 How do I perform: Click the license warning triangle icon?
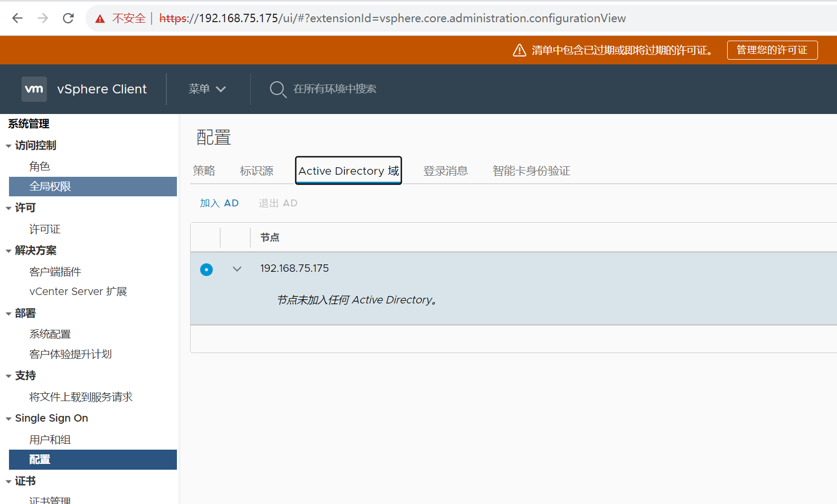pos(520,50)
